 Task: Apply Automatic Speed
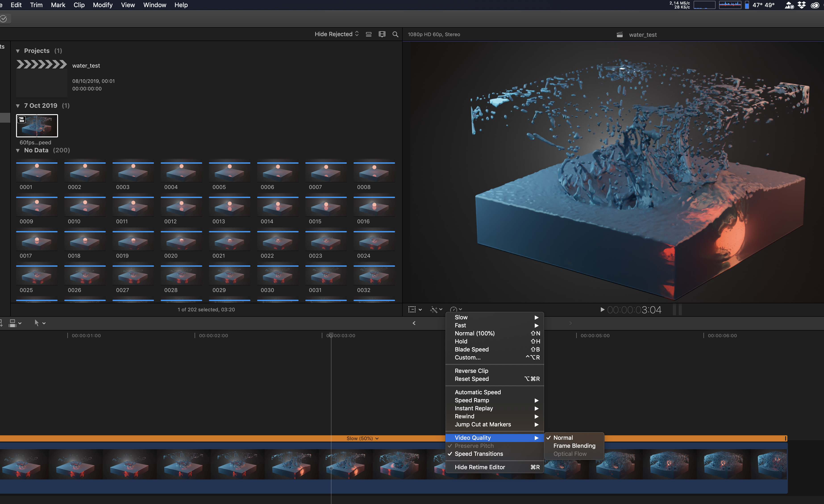[x=495, y=392]
